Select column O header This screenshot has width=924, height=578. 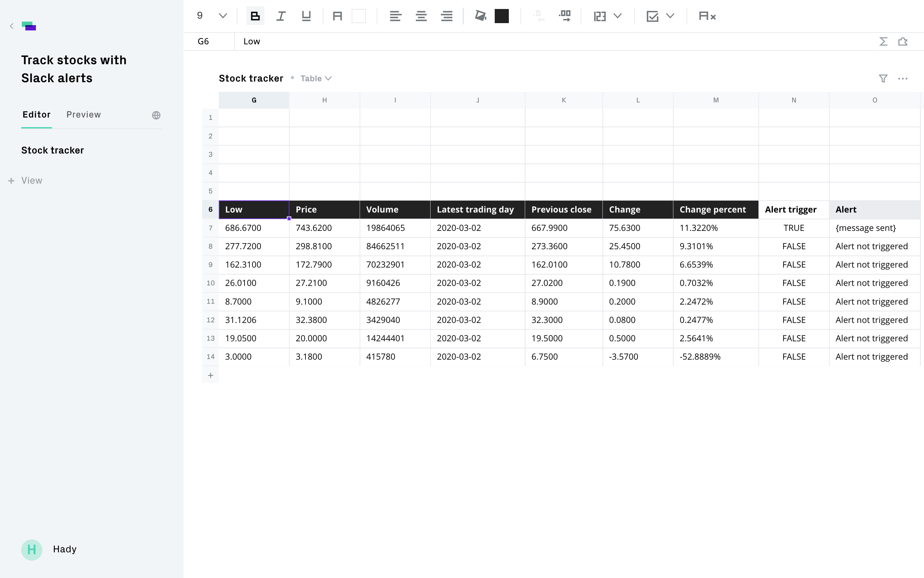pos(875,100)
